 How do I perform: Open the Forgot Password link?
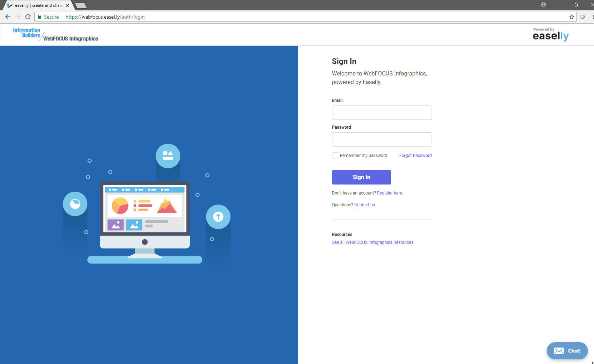[x=415, y=156]
